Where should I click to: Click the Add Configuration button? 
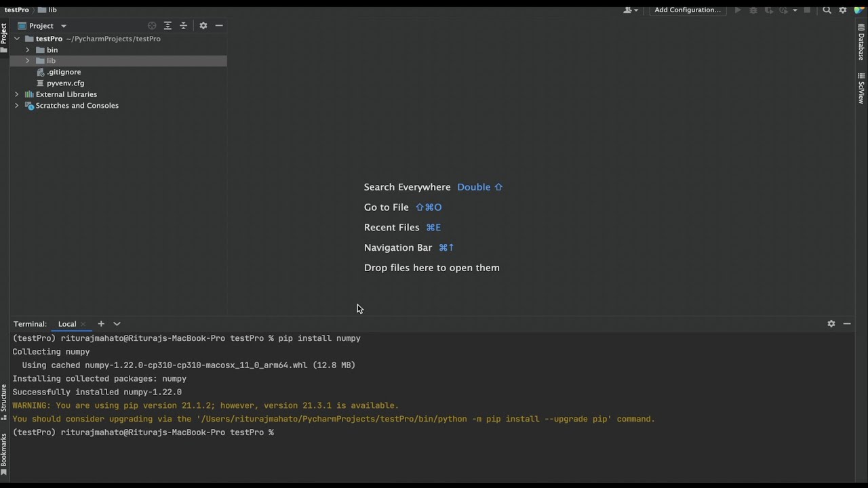688,10
